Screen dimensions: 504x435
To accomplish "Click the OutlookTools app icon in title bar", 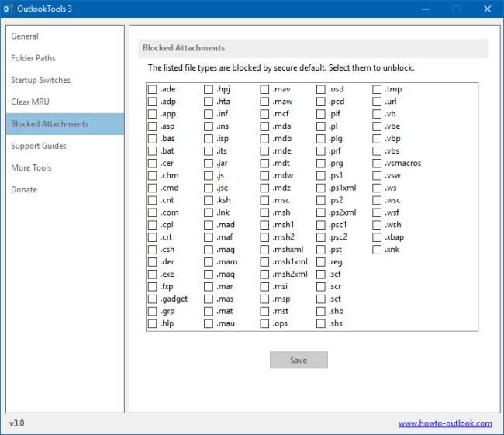I will coord(7,9).
